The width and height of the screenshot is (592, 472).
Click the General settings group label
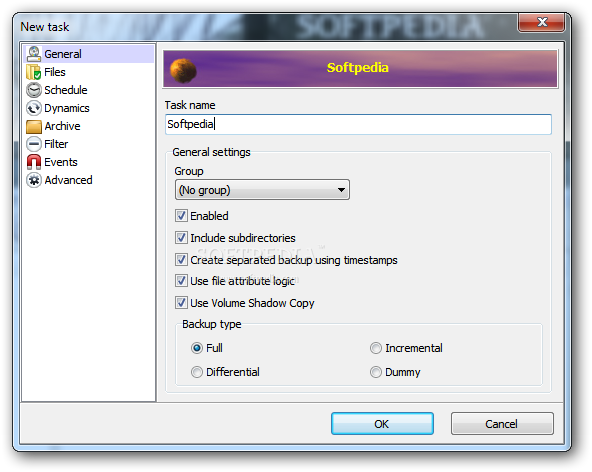211,152
